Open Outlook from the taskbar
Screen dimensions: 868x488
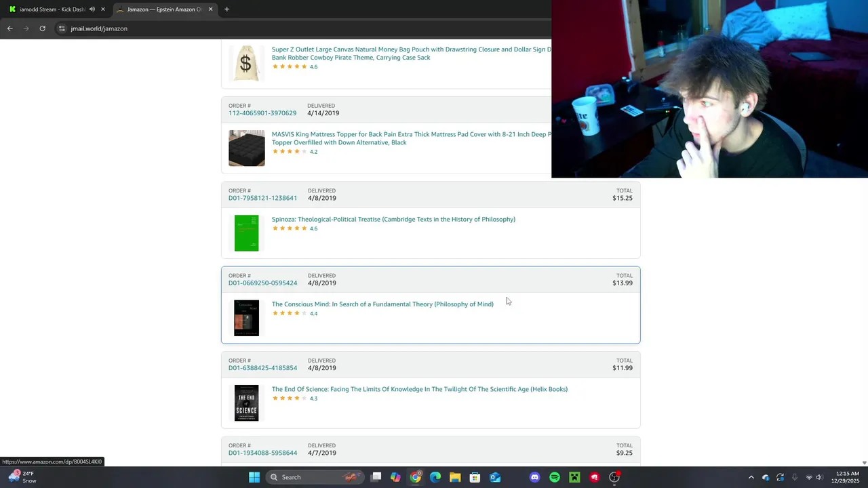[x=495, y=477]
